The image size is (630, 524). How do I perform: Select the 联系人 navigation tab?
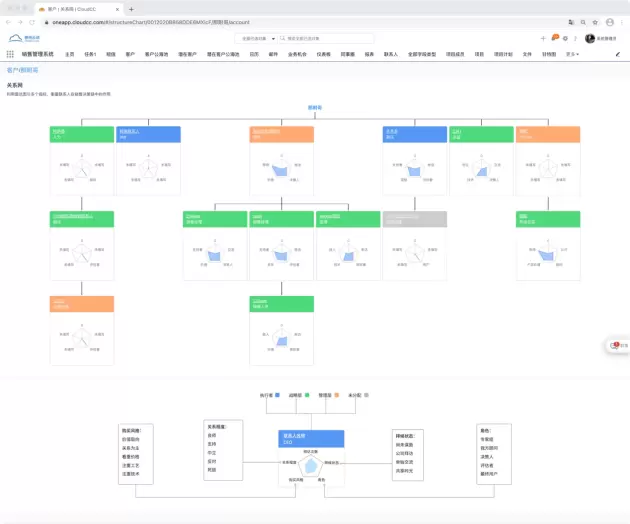(x=390, y=54)
